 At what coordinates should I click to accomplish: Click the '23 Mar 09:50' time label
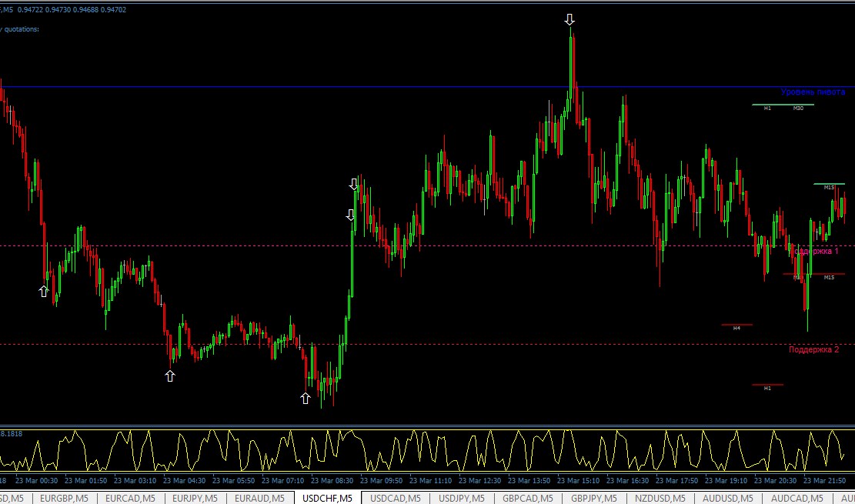point(381,481)
